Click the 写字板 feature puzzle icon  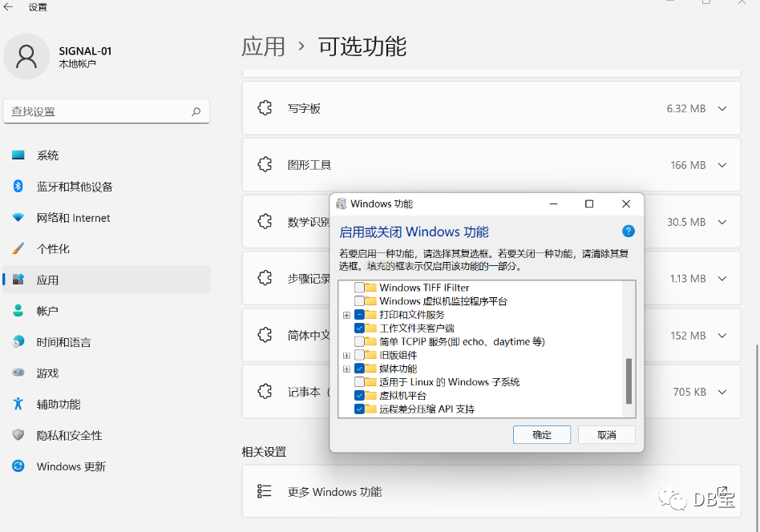coord(265,108)
